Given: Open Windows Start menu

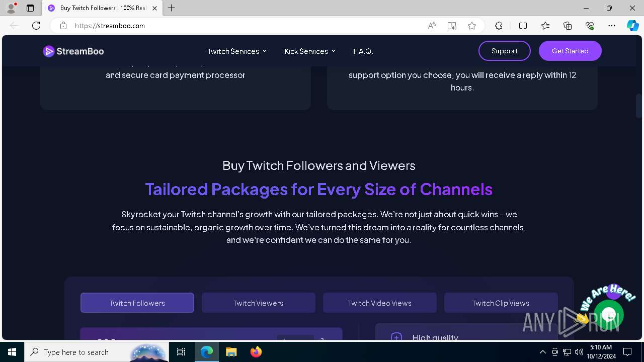Looking at the screenshot, I should [12, 352].
